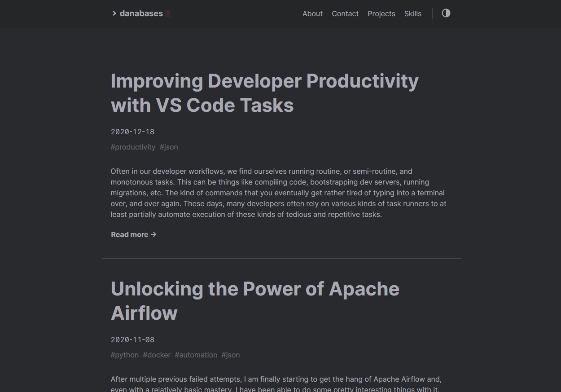Click the 2020-11-08 post date
561x392 pixels.
[x=132, y=339]
